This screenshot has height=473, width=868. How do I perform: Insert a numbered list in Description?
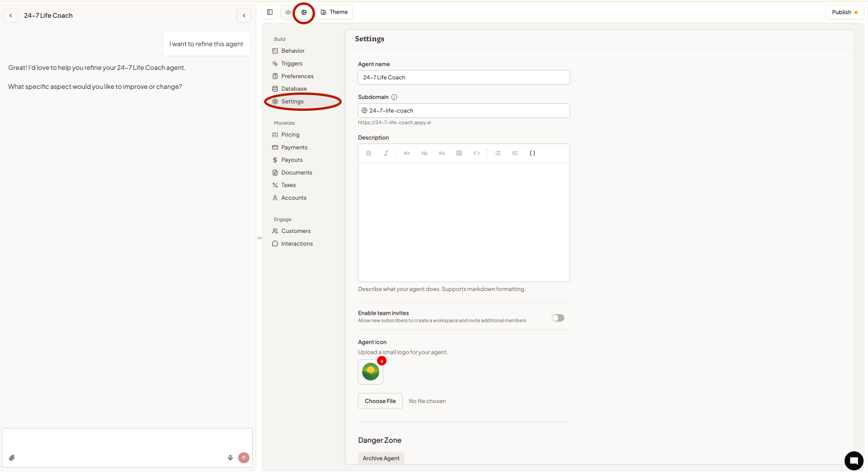click(515, 153)
